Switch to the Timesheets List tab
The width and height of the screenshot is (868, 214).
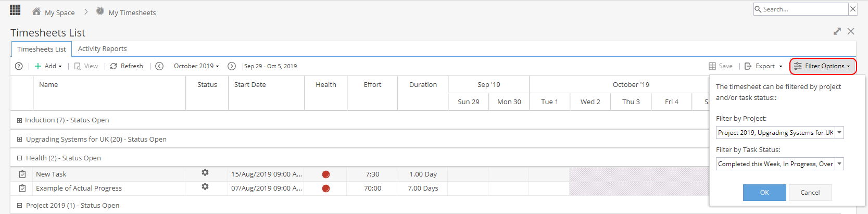click(x=42, y=49)
